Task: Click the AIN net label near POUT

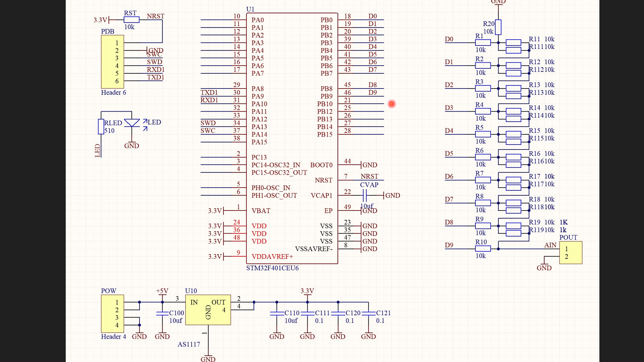Action: (x=550, y=245)
